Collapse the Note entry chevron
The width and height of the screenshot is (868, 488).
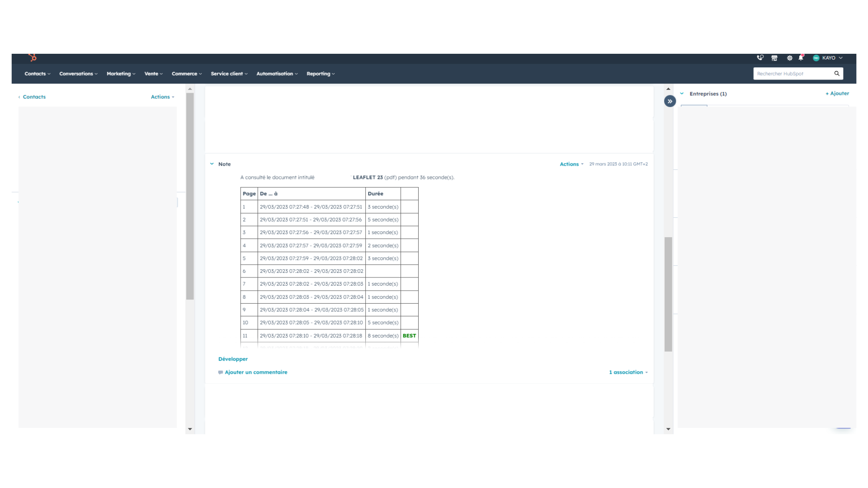click(212, 164)
